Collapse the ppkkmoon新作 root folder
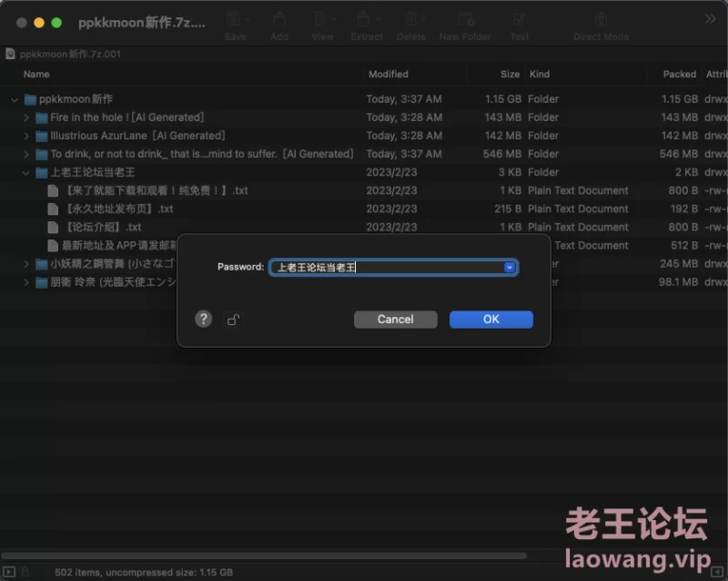Image resolution: width=728 pixels, height=581 pixels. tap(15, 99)
